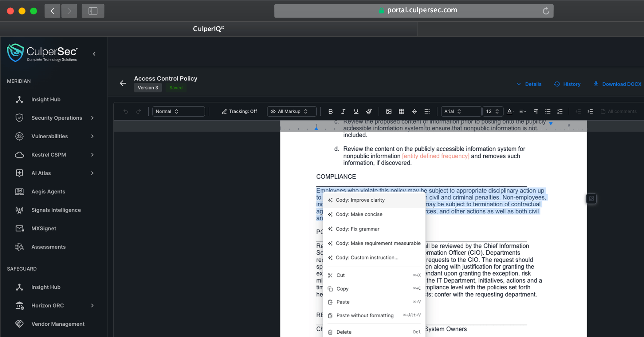
Task: Click the portal.culpersec.com address bar
Action: [414, 11]
